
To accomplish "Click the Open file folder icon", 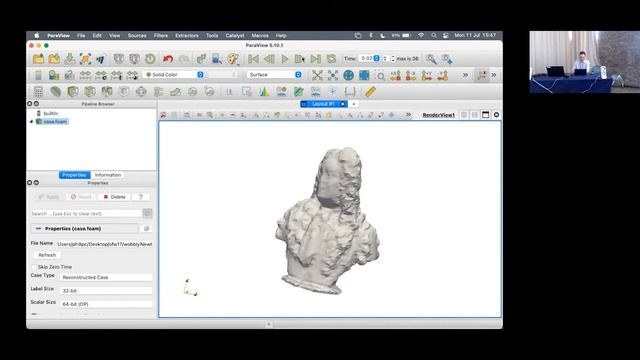I will click(38, 59).
